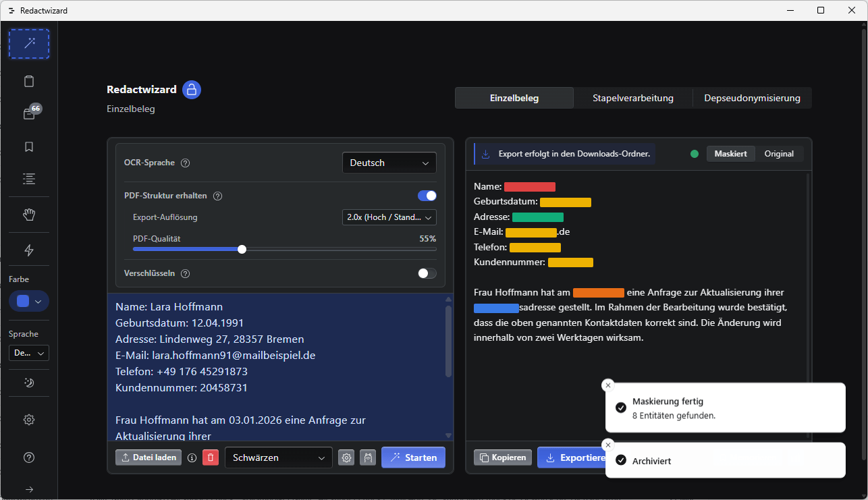This screenshot has width=868, height=500.
Task: Show help for OCR-Sprache
Action: tap(186, 163)
